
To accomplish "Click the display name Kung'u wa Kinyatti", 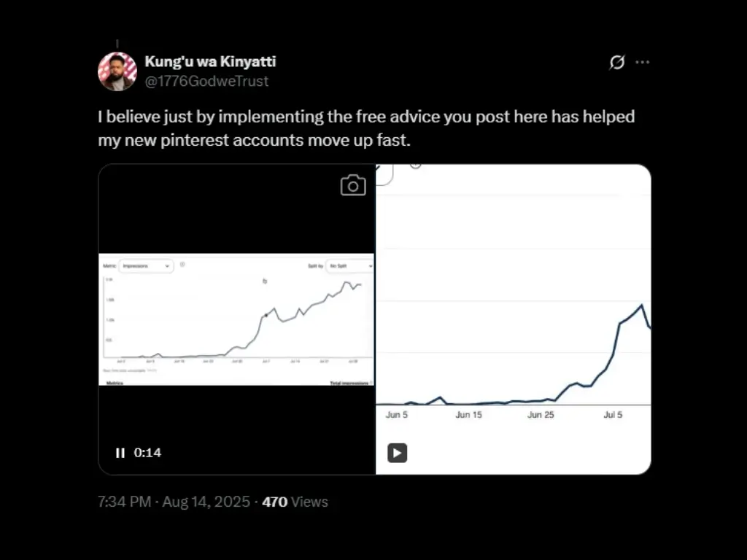I will 210,62.
